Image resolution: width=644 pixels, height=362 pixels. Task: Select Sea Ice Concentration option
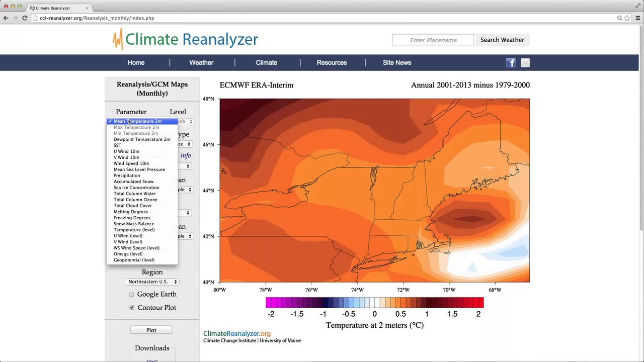tap(142, 188)
